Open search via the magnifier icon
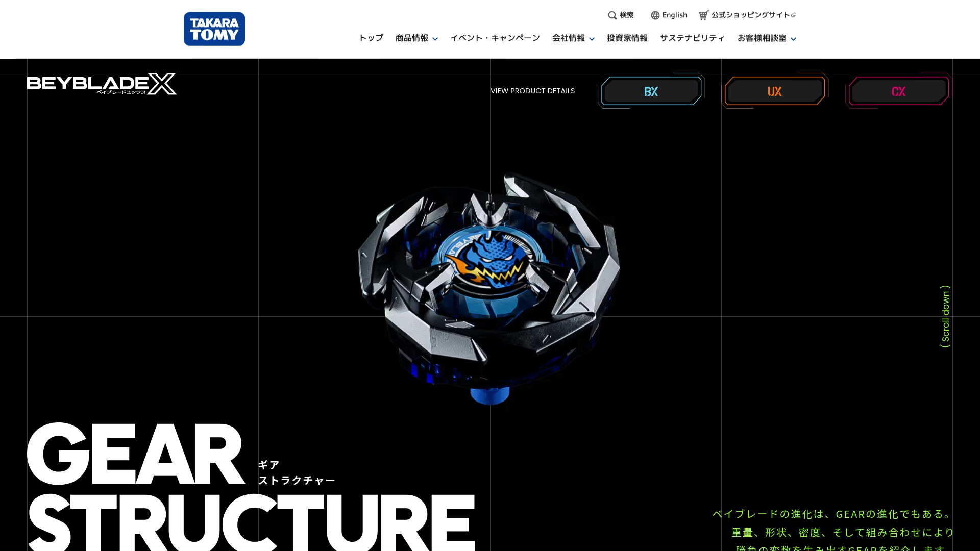The height and width of the screenshot is (551, 980). tap(612, 15)
